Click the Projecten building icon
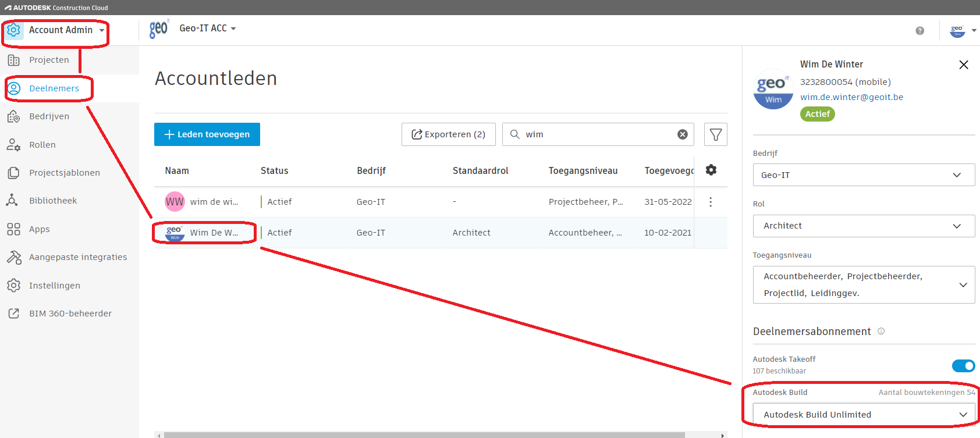Viewport: 980px width, 438px height. [13, 60]
